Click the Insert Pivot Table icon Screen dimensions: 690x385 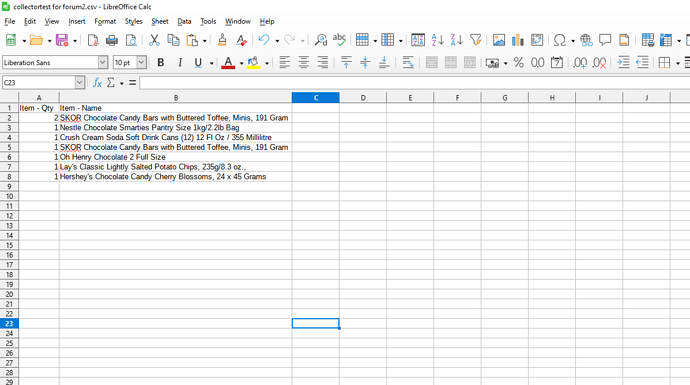pyautogui.click(x=537, y=40)
